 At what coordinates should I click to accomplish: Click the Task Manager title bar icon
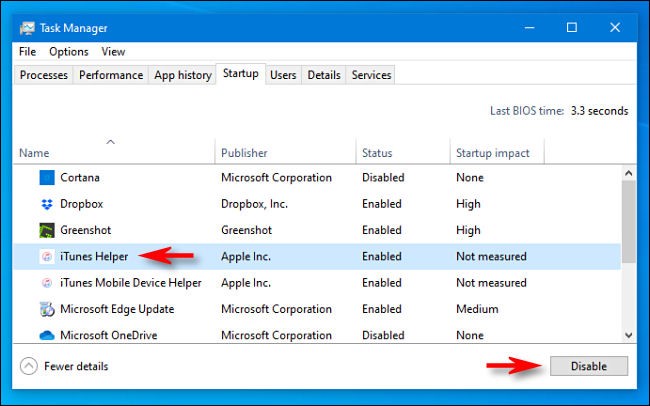(x=27, y=28)
